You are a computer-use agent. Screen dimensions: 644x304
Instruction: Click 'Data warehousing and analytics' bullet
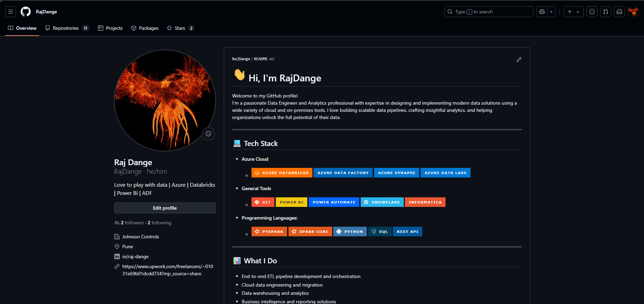275,293
